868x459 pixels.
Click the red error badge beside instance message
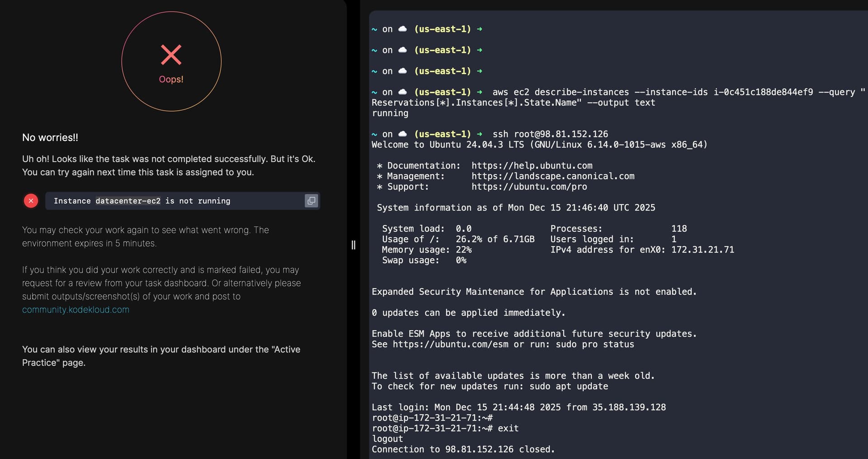click(31, 201)
